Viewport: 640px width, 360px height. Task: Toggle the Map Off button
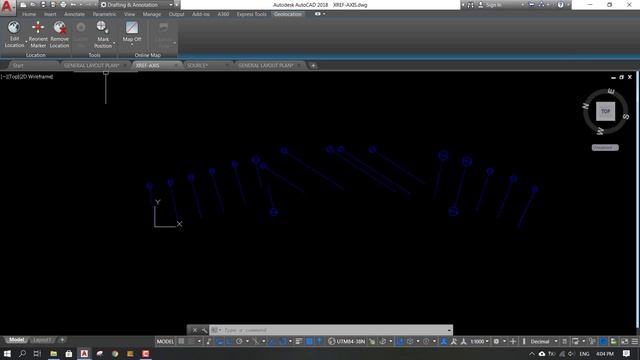pyautogui.click(x=132, y=31)
